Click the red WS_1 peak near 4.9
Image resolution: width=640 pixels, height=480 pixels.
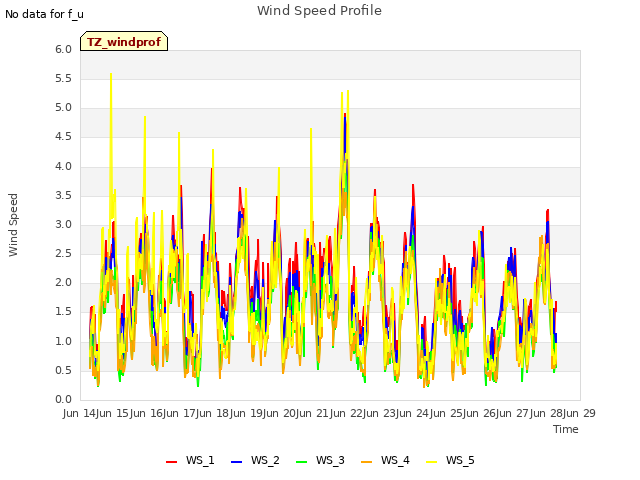(x=345, y=115)
